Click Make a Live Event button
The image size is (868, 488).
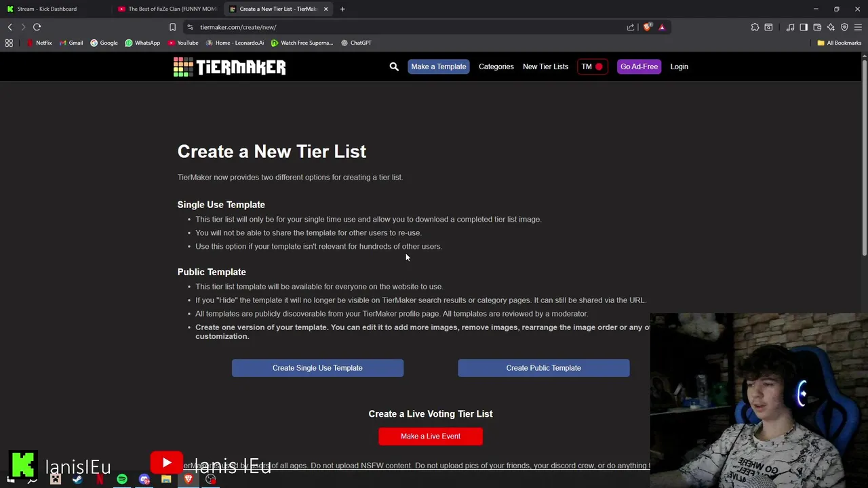point(431,436)
